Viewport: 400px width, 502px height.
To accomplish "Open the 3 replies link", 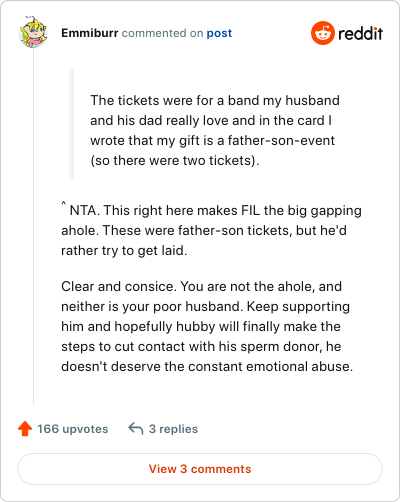I will coord(173,429).
